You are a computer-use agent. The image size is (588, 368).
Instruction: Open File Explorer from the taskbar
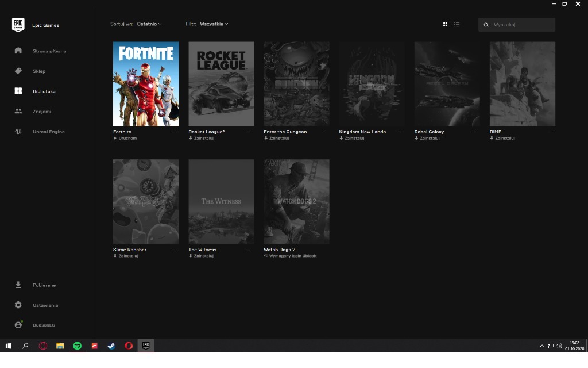pyautogui.click(x=60, y=346)
